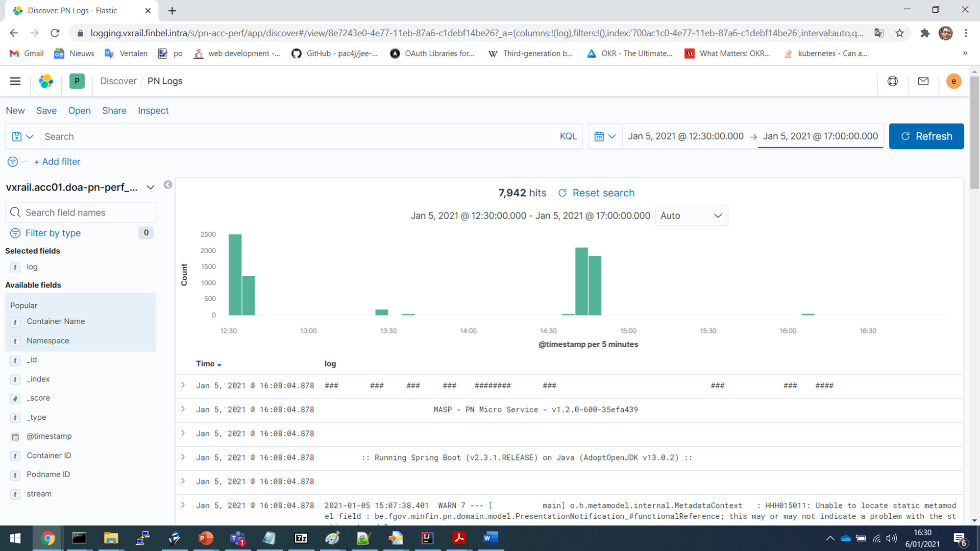Viewport: 980px width, 551px height.
Task: Click the Share menu item
Action: [x=114, y=111]
